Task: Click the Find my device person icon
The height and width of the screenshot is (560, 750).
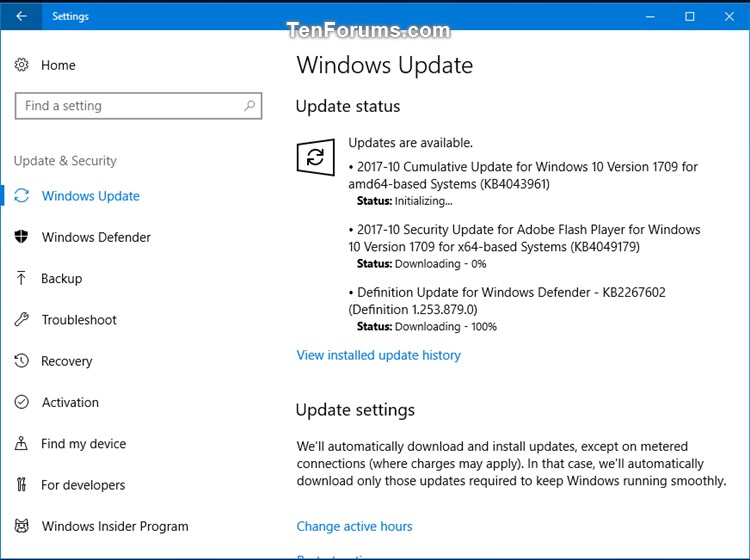Action: 21,443
